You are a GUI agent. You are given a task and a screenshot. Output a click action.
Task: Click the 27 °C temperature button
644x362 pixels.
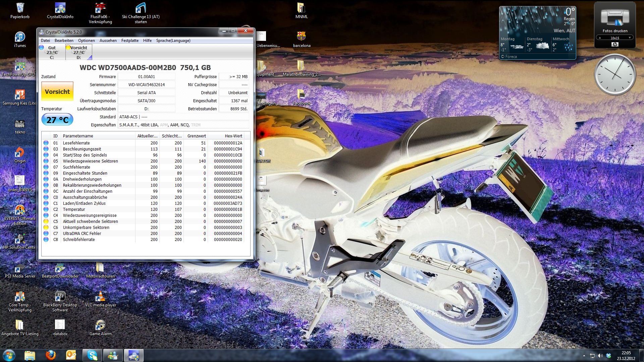pyautogui.click(x=57, y=120)
